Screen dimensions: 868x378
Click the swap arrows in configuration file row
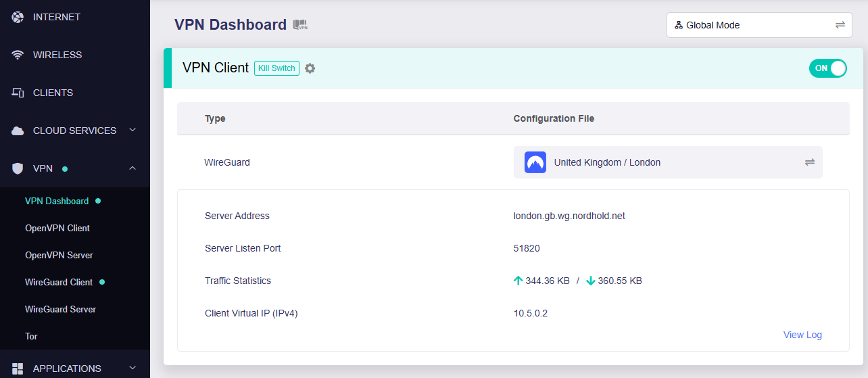click(809, 162)
